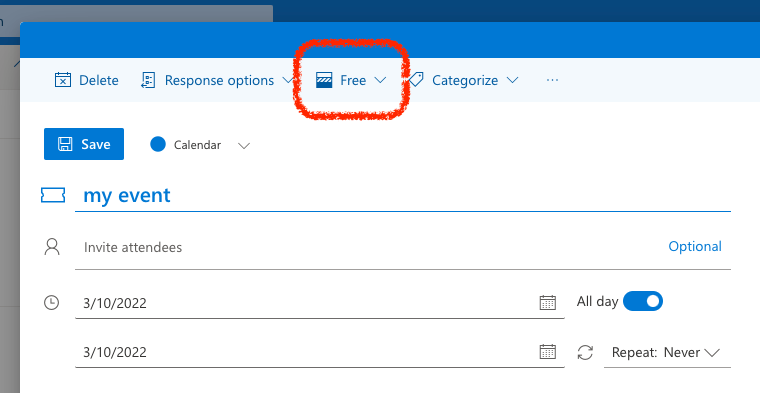Click the Delete calendar-x icon
The width and height of the screenshot is (760, 393).
click(63, 80)
